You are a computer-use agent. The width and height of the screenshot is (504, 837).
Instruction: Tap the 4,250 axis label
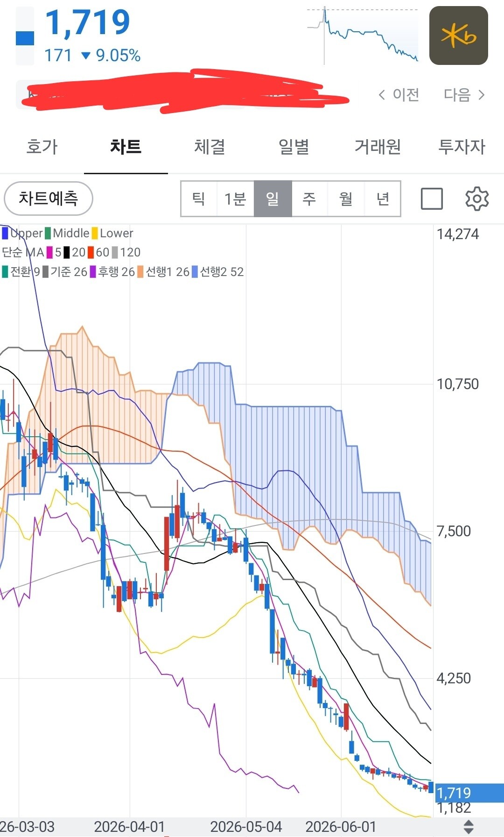click(454, 678)
